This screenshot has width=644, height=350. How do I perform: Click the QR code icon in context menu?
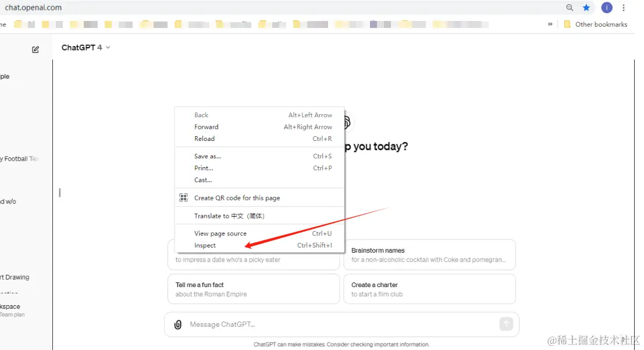(x=184, y=198)
